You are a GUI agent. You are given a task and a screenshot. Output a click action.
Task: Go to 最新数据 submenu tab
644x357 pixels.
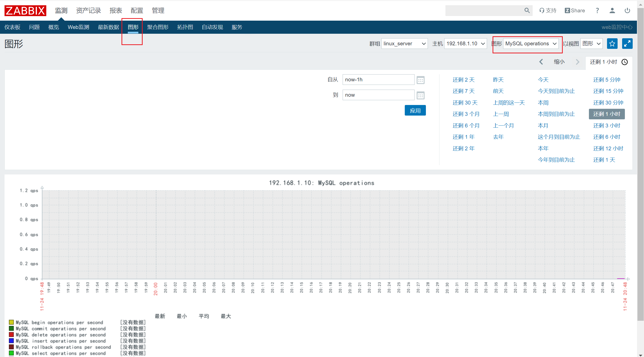point(108,27)
